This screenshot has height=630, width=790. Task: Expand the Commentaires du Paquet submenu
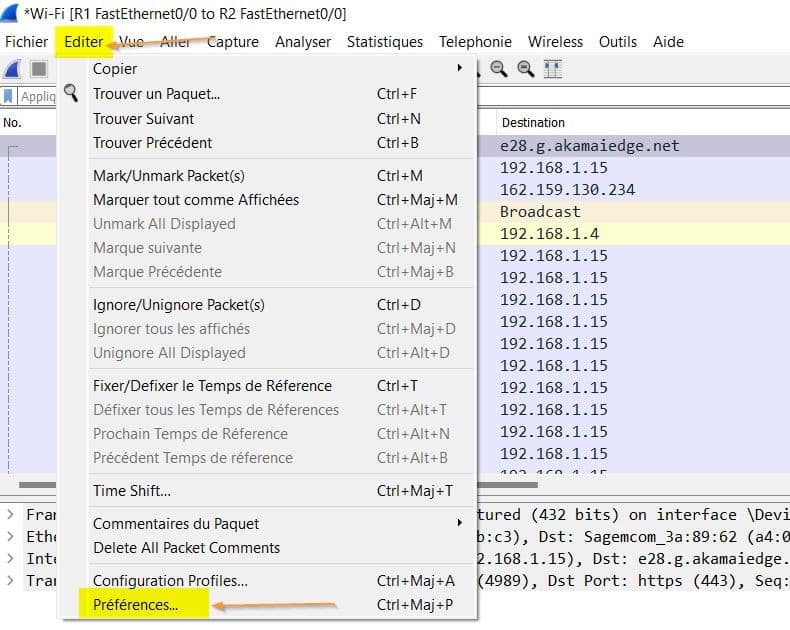pyautogui.click(x=460, y=523)
